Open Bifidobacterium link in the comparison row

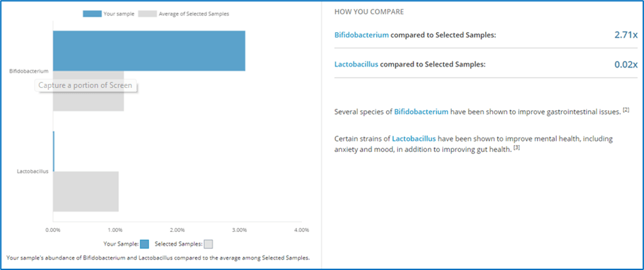[362, 35]
